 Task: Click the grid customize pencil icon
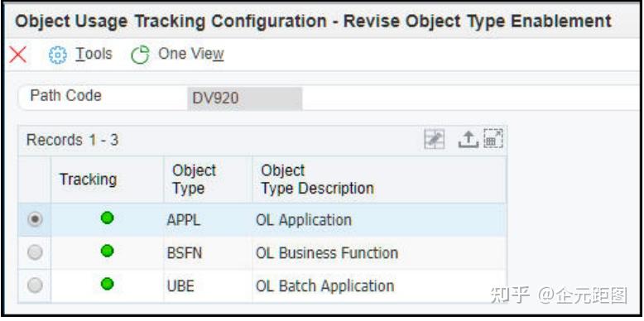(434, 141)
